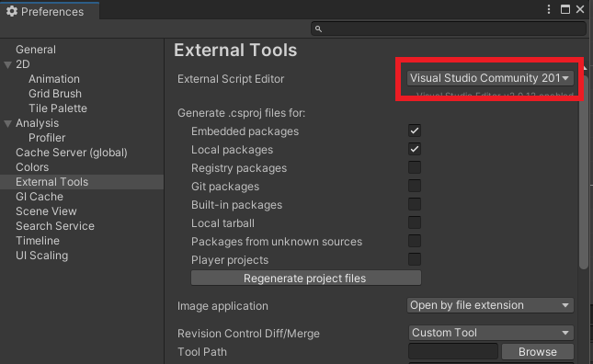Click the Revision Control Diff/Merge label
The height and width of the screenshot is (364, 593).
pos(248,334)
